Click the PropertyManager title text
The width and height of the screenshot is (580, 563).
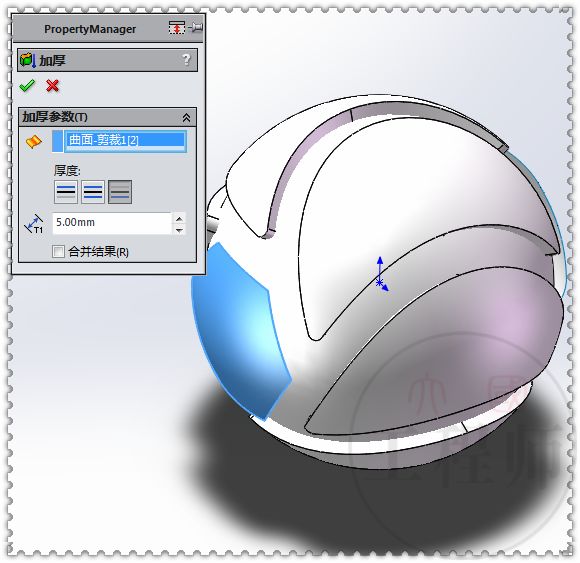90,29
